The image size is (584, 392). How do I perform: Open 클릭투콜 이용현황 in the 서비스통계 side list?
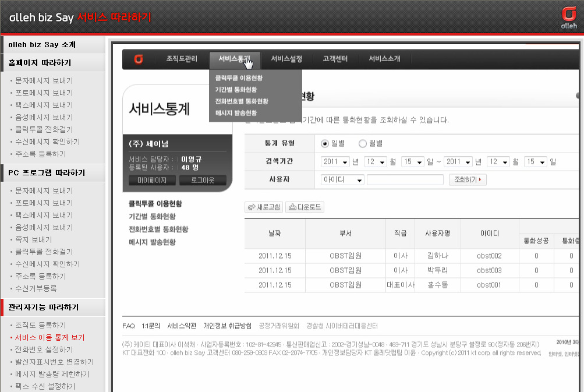click(155, 204)
